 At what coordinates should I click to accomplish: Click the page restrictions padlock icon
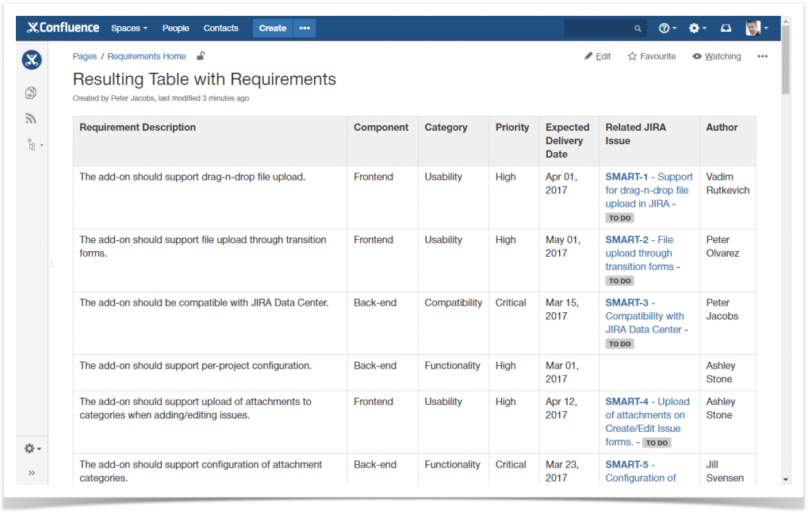click(201, 56)
